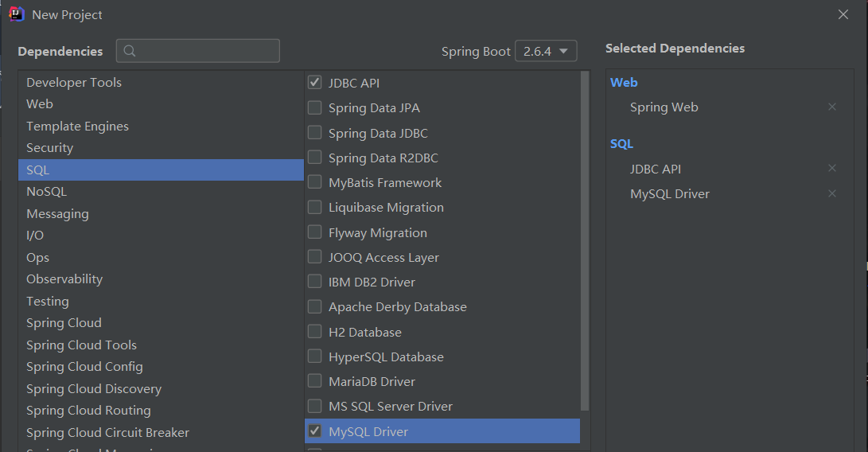
Task: Select the Messaging category
Action: click(x=161, y=214)
